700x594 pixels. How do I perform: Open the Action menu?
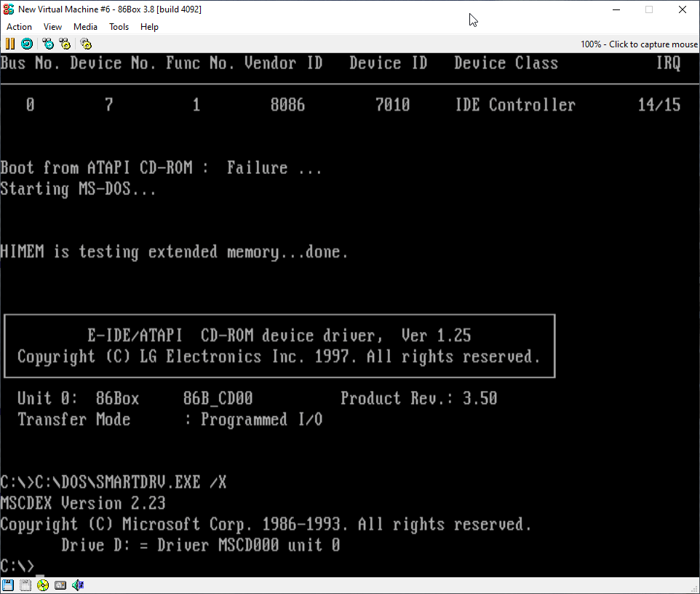pos(20,27)
